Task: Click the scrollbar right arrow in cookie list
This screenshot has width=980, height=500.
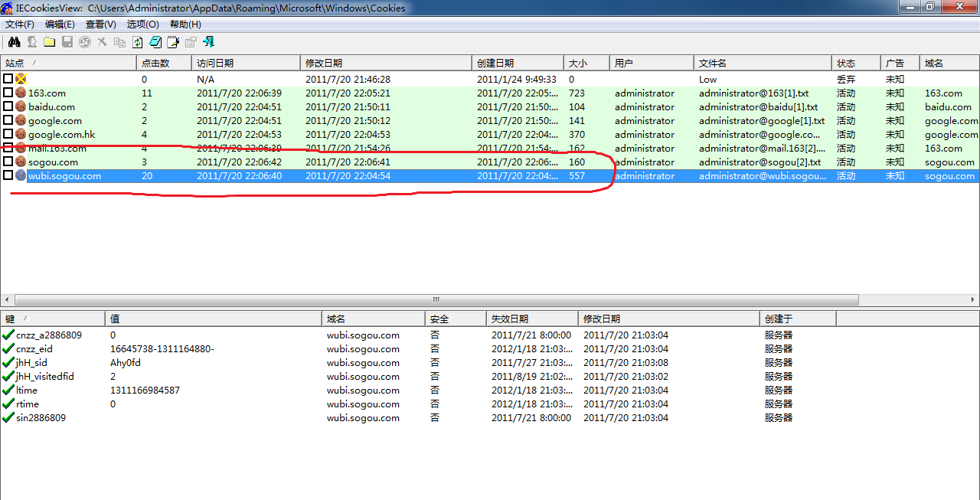Action: pyautogui.click(x=974, y=300)
